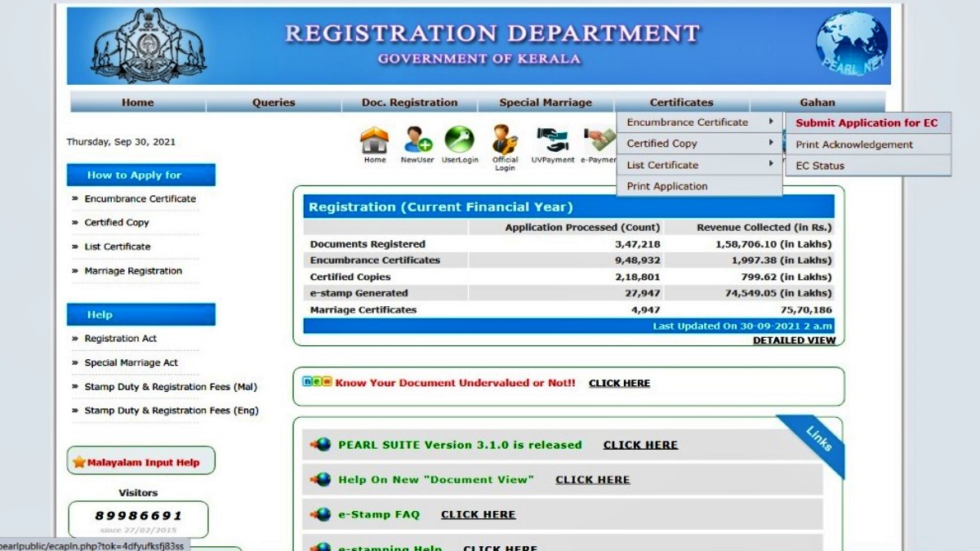Expand the Encumbrance Certificate submenu
This screenshot has width=980, height=551.
tap(686, 122)
